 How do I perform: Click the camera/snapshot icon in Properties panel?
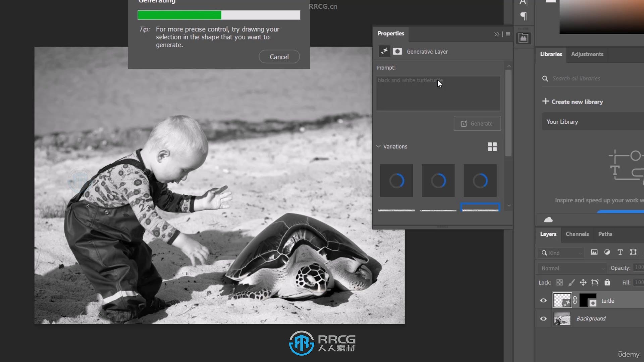[x=397, y=51]
